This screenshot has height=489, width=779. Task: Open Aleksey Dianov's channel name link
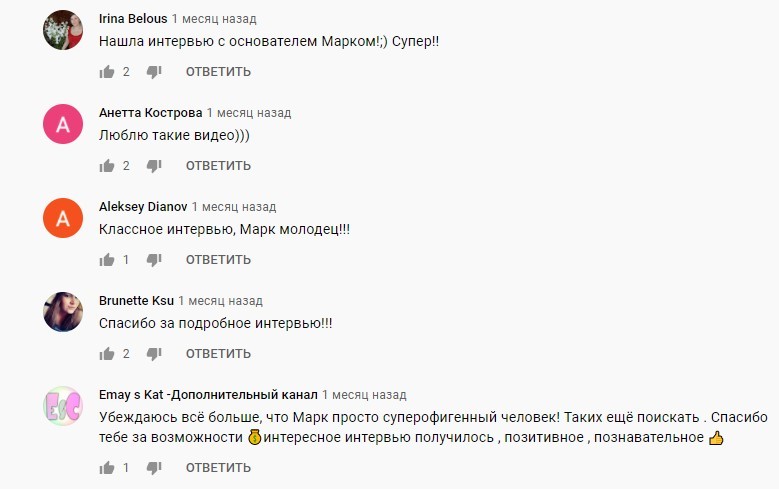[x=141, y=207]
